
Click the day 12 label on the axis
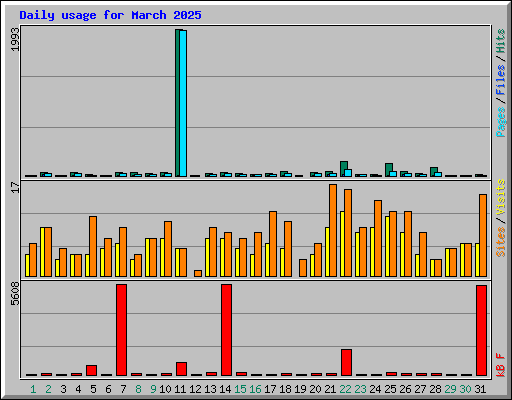[x=195, y=389]
